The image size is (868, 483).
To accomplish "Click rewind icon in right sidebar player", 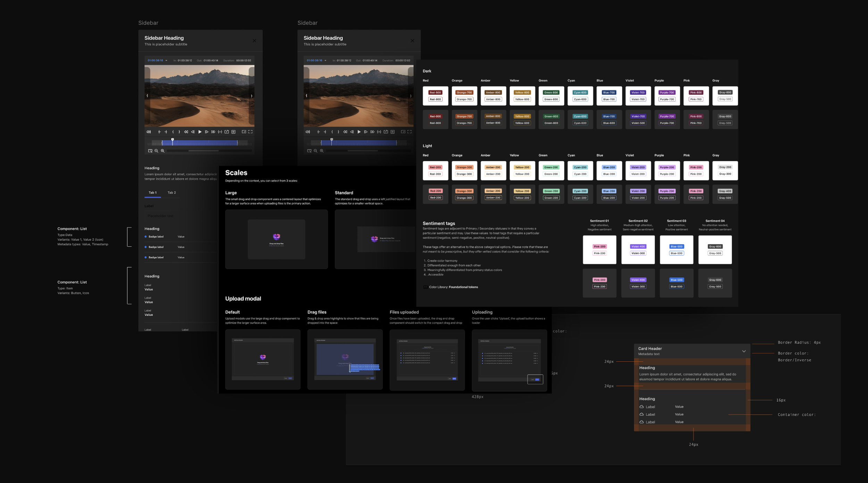I will (x=345, y=132).
